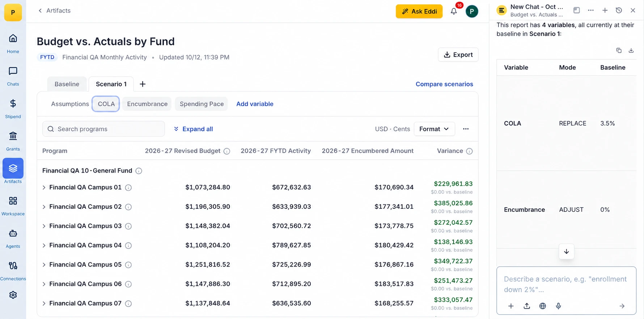Viewport: 644px width, 319px height.
Task: Click the COLA row in chat table
Action: pos(566,123)
